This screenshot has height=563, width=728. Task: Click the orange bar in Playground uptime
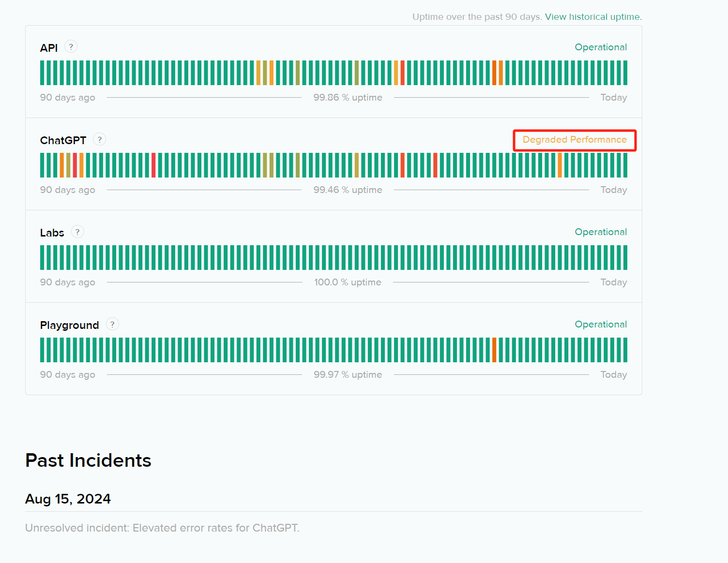tap(494, 350)
